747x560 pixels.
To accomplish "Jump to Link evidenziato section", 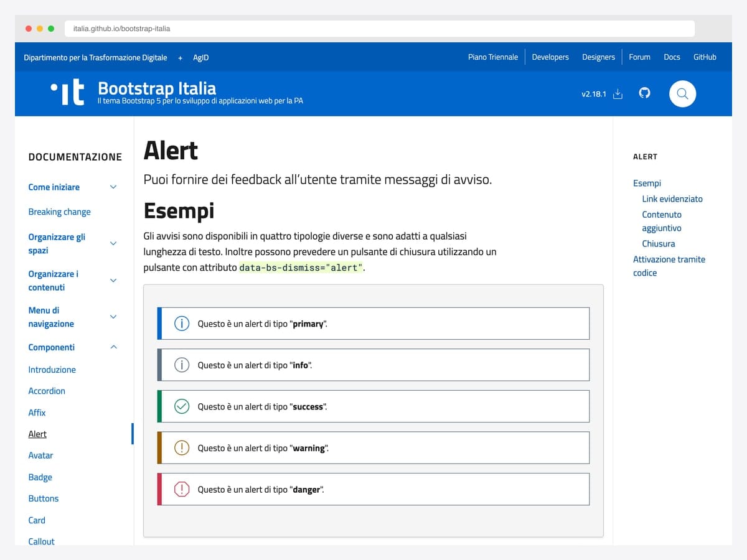I will [672, 199].
